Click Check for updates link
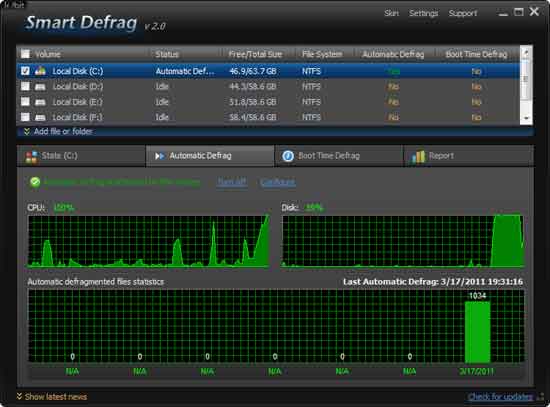 click(x=501, y=396)
